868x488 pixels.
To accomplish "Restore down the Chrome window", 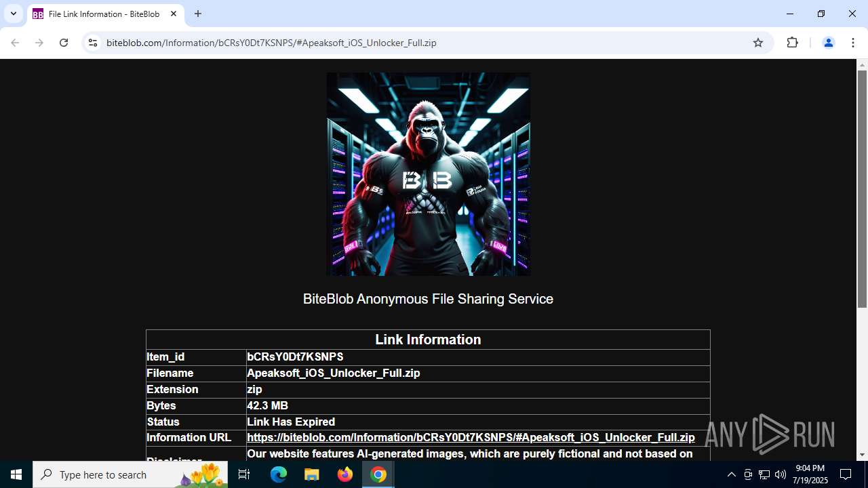I will (821, 14).
